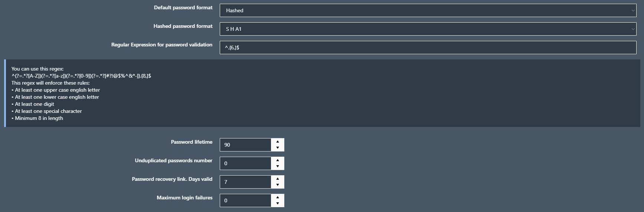This screenshot has height=212, width=644.
Task: Open the Hashed password format dropdown
Action: point(428,29)
